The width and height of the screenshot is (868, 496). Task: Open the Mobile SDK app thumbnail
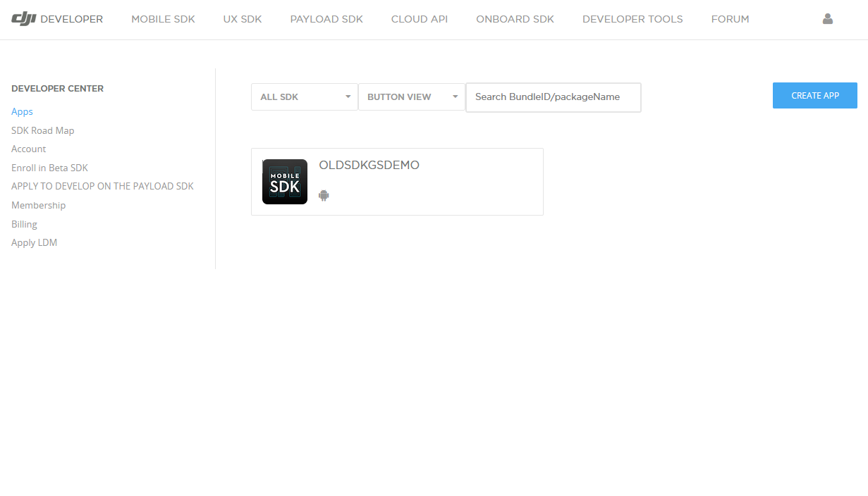[285, 182]
